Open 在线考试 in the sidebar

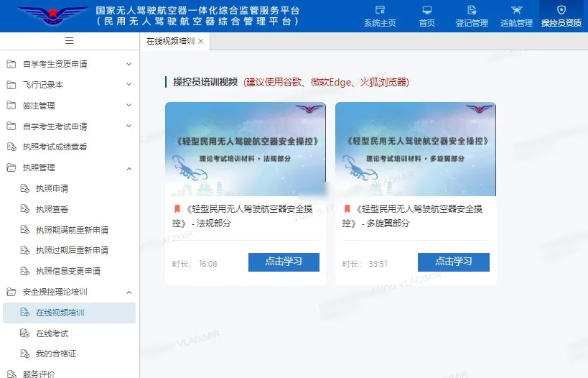[x=52, y=333]
